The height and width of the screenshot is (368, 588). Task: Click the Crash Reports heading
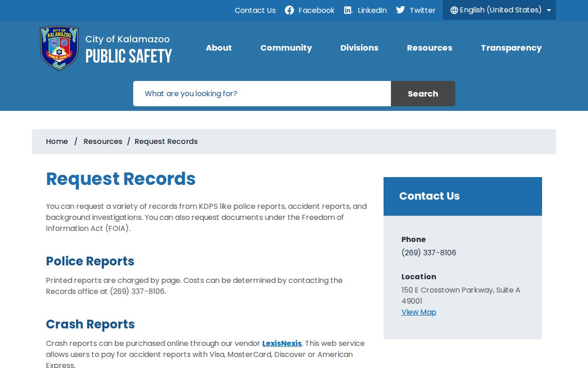90,324
